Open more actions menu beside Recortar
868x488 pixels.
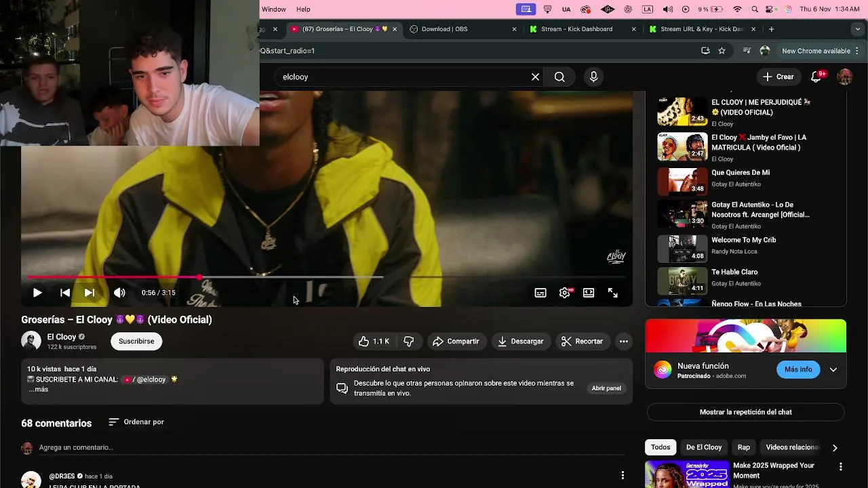point(624,342)
